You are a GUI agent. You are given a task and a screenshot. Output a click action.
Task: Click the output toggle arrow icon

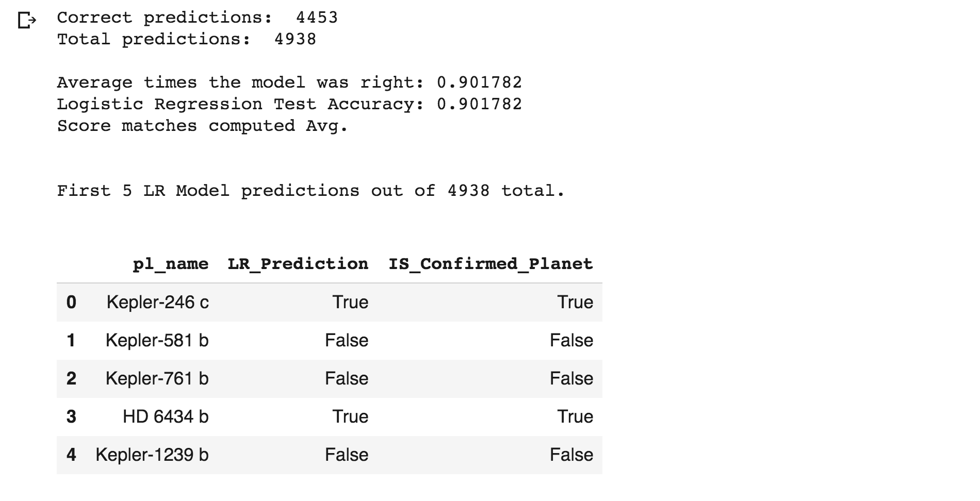pos(27,21)
